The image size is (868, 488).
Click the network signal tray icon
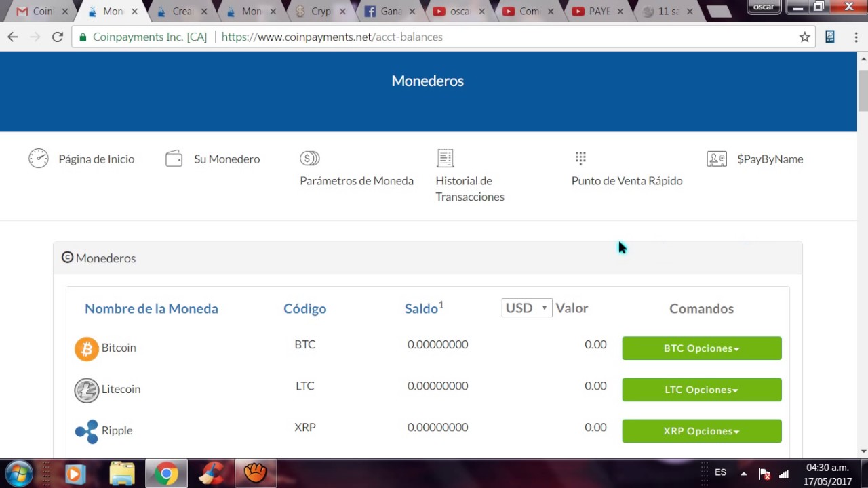pos(784,473)
